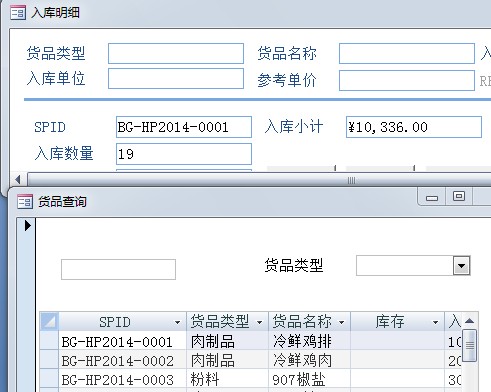Click the 入库单位 input field
The height and width of the screenshot is (392, 491).
[176, 79]
